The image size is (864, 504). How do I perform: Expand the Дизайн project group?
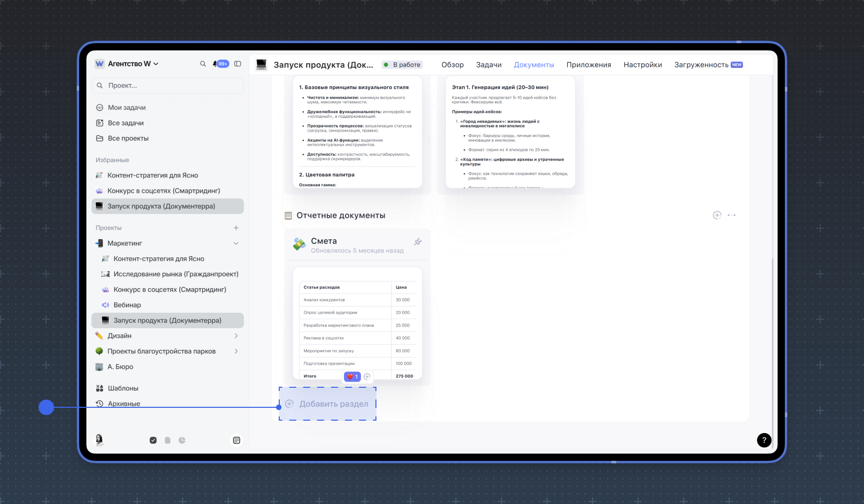click(x=236, y=336)
